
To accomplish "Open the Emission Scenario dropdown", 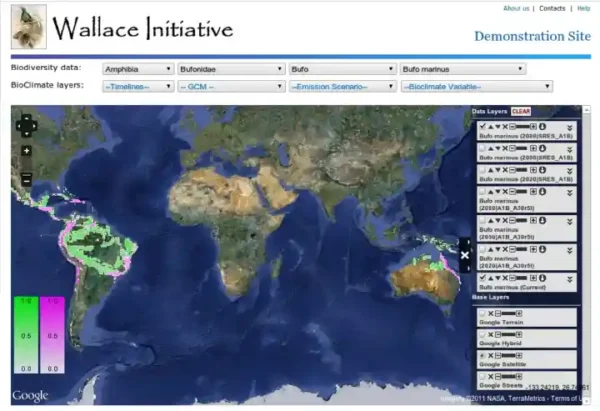I will [342, 86].
